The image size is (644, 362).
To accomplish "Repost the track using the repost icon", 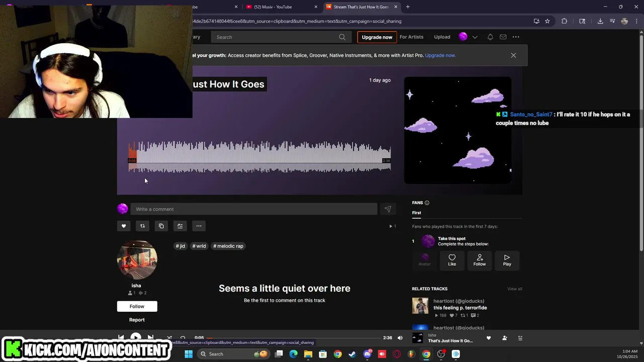I will pos(142,226).
